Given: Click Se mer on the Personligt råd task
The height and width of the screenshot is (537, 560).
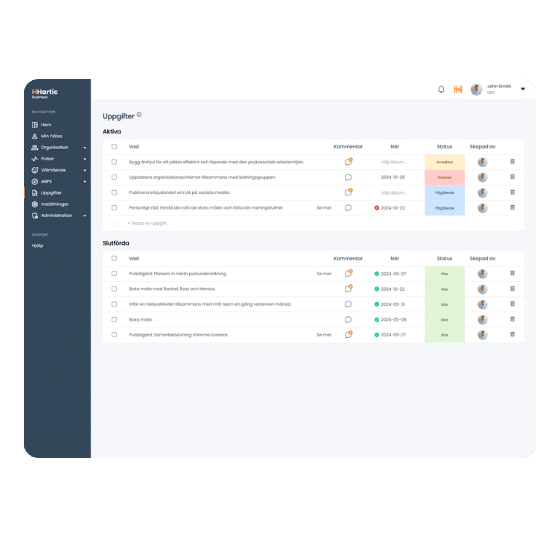Looking at the screenshot, I should click(324, 208).
